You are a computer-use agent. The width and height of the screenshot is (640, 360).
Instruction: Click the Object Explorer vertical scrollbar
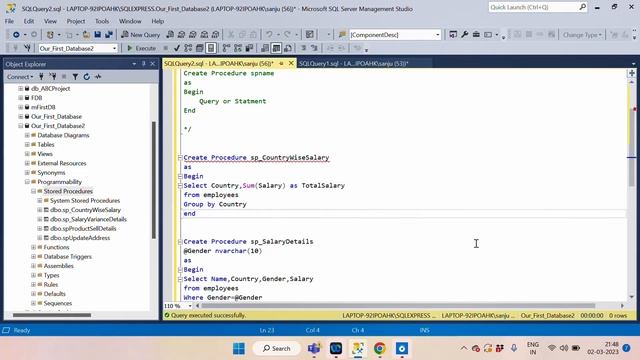pyautogui.click(x=153, y=180)
